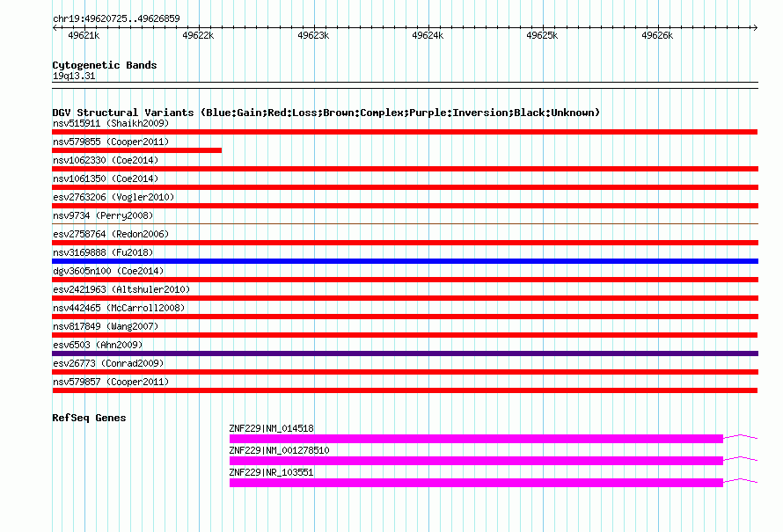Click the 49622k ruler tick

(x=198, y=35)
